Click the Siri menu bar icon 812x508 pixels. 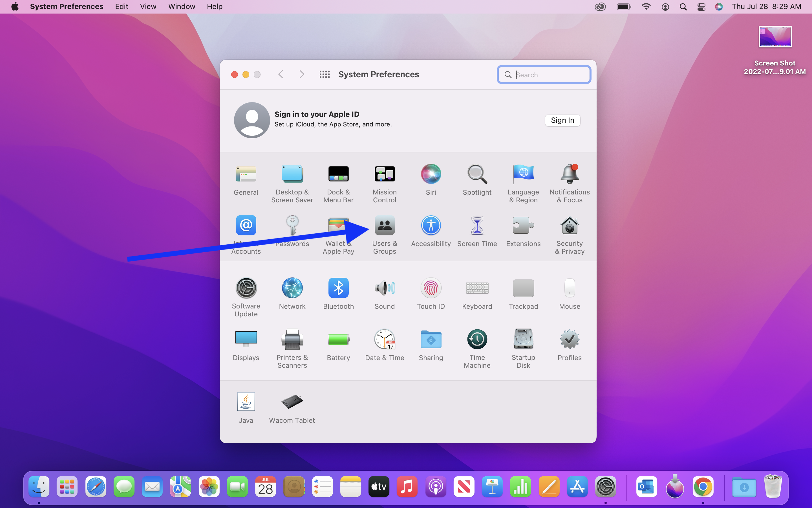pos(718,7)
